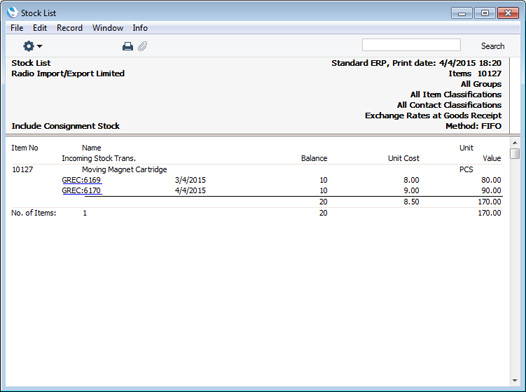This screenshot has width=526, height=392.
Task: Click the 'Incoming Stock Trans.' column heading
Action: click(x=99, y=158)
